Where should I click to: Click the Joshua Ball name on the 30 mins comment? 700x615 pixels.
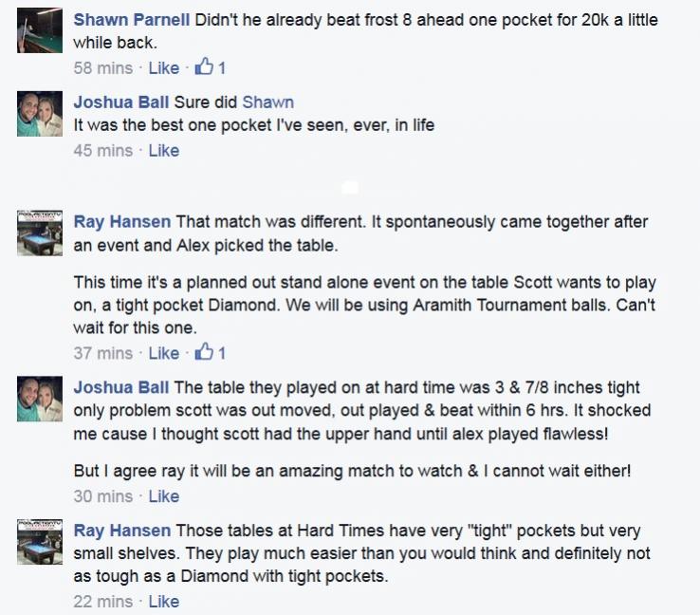[x=120, y=387]
